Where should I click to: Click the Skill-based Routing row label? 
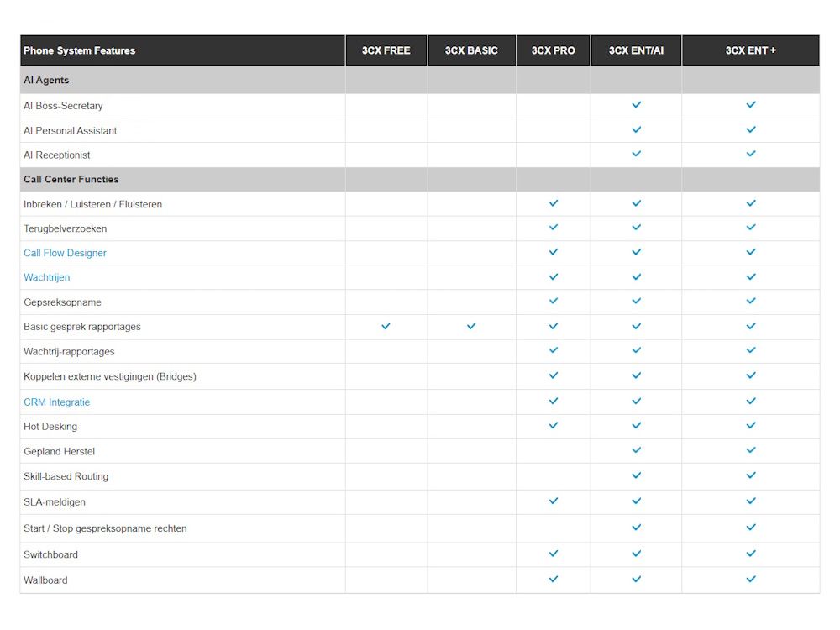66,477
